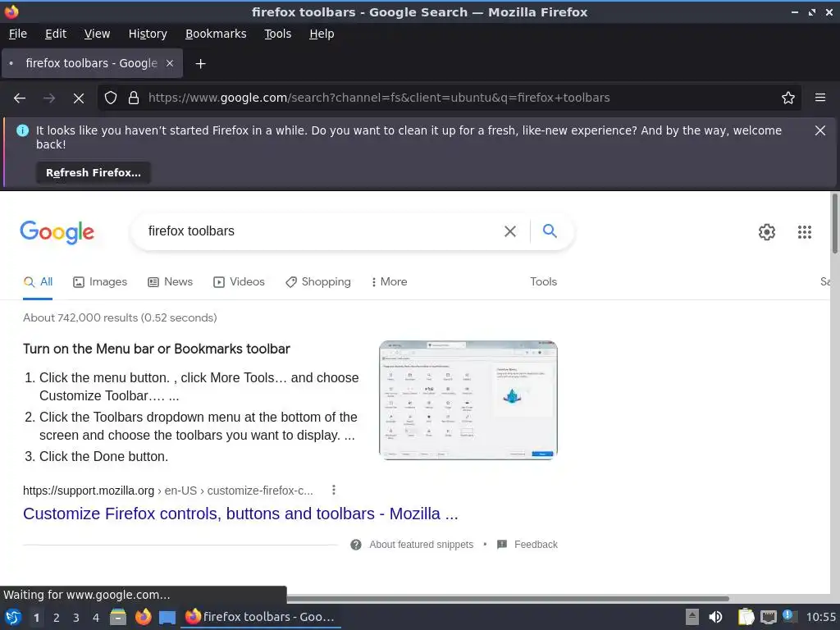Open the clipboard manager tray icon
840x630 pixels.
(746, 617)
